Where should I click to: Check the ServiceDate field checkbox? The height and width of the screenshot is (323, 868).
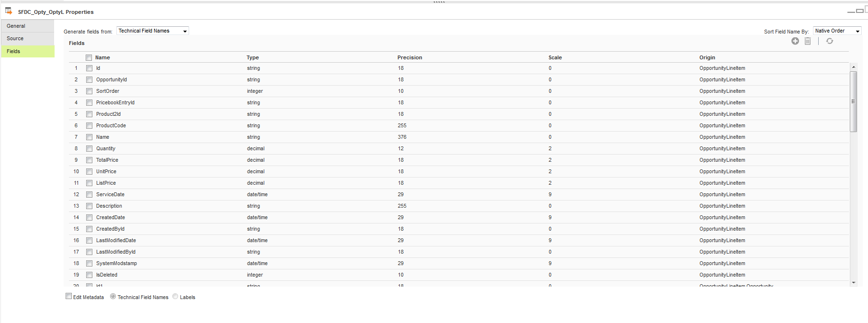point(89,194)
